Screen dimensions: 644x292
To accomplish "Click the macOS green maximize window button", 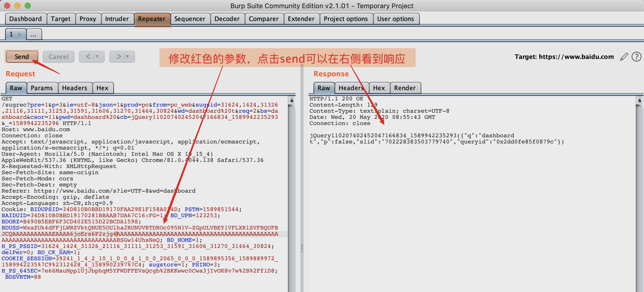I will (x=28, y=5).
